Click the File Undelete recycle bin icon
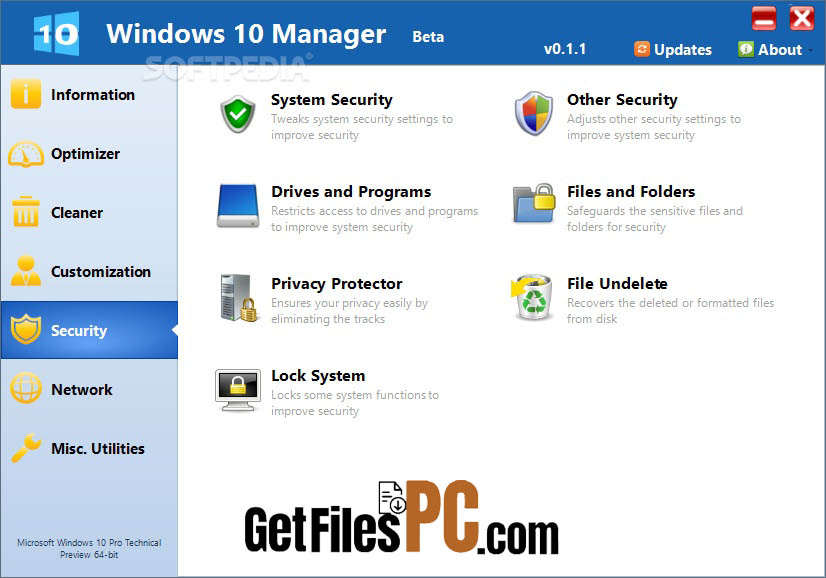Image resolution: width=826 pixels, height=578 pixels. click(x=533, y=297)
